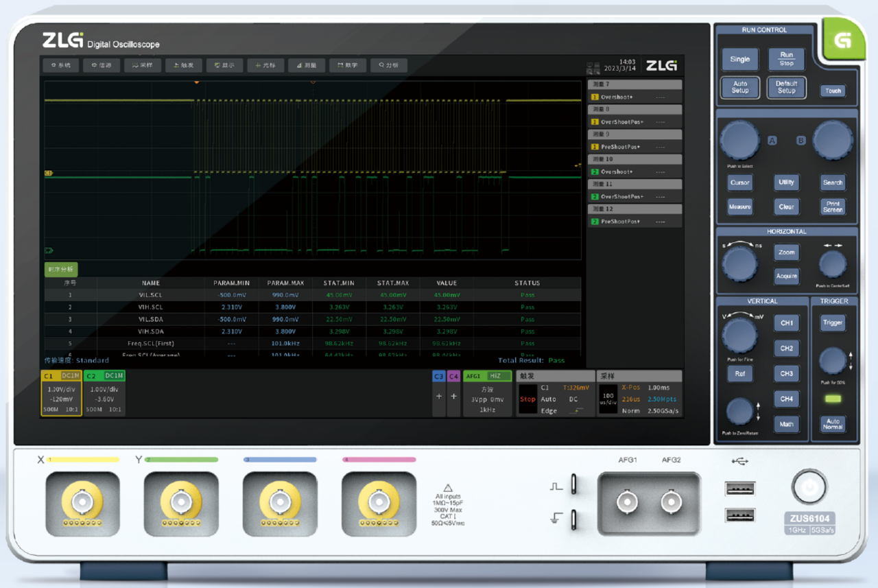
Task: Open the 100 us/div timebase box
Action: coord(607,399)
